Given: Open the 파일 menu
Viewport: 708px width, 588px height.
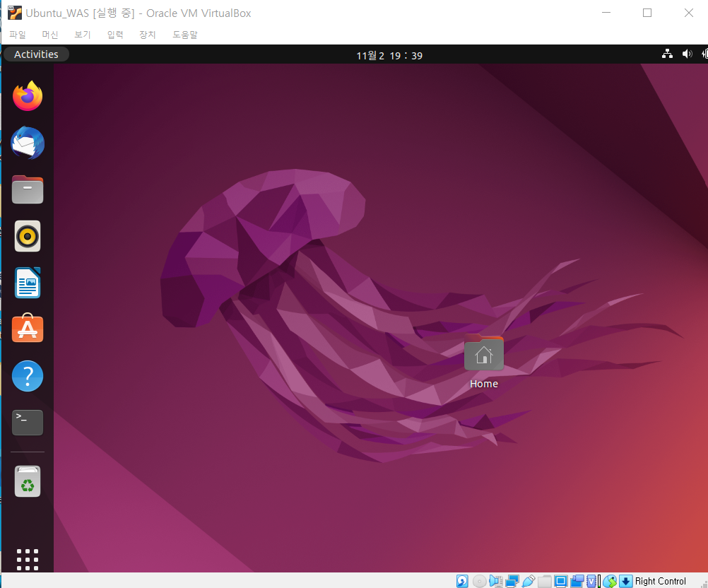Looking at the screenshot, I should click(x=18, y=35).
